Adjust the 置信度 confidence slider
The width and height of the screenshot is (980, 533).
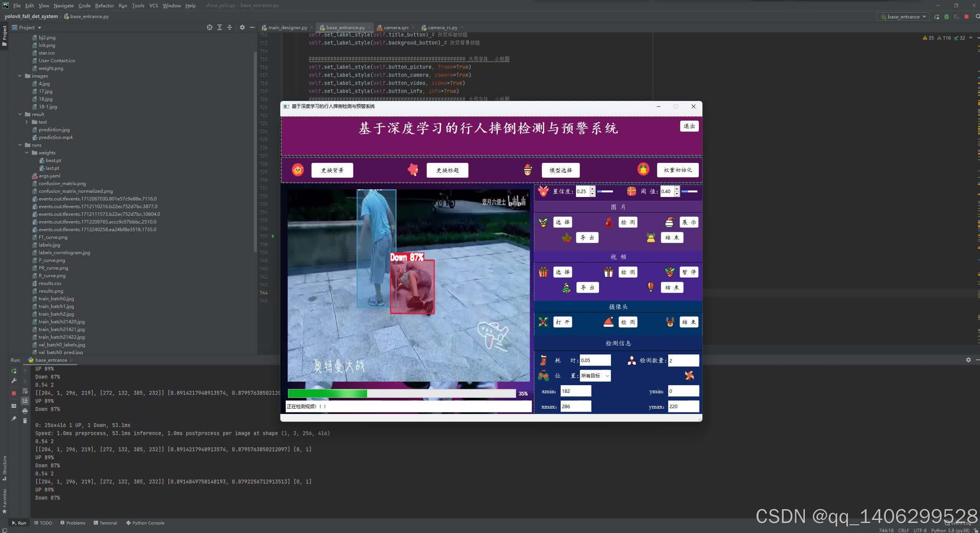(x=605, y=191)
